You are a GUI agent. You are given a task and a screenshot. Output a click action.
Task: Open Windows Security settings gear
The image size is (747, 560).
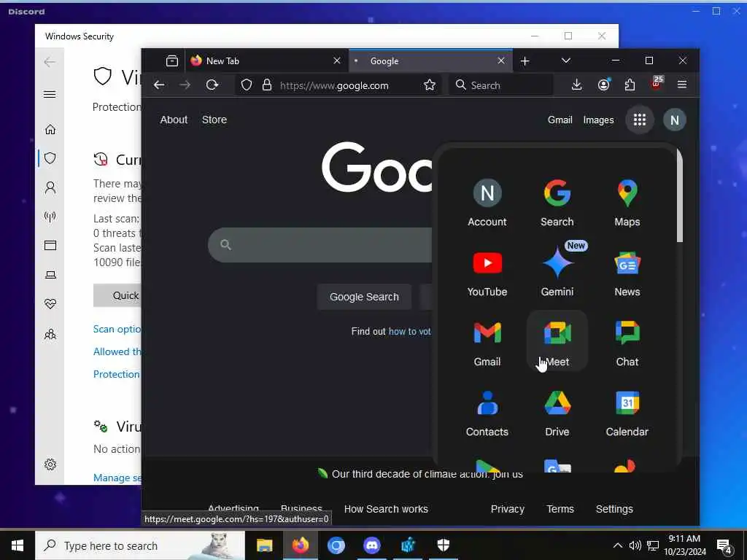pyautogui.click(x=50, y=464)
